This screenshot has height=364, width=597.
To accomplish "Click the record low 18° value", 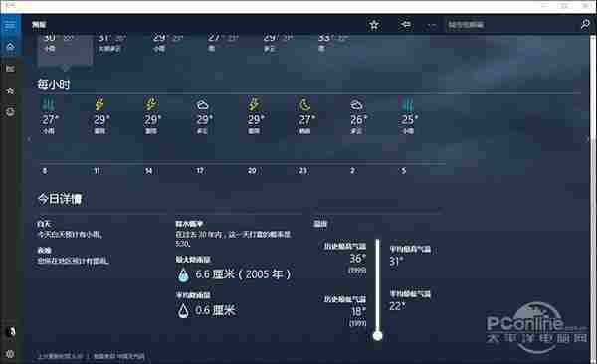I will tap(358, 311).
